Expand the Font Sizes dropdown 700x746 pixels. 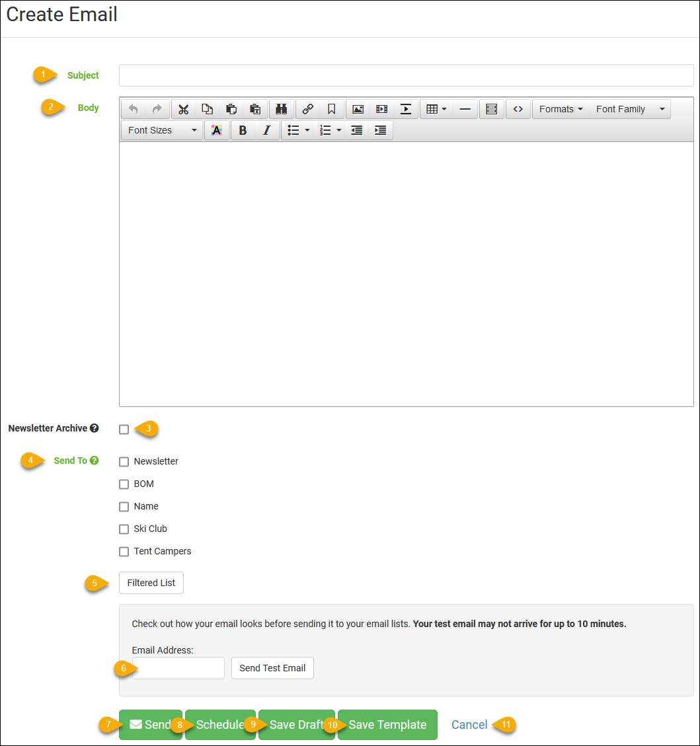pos(162,130)
